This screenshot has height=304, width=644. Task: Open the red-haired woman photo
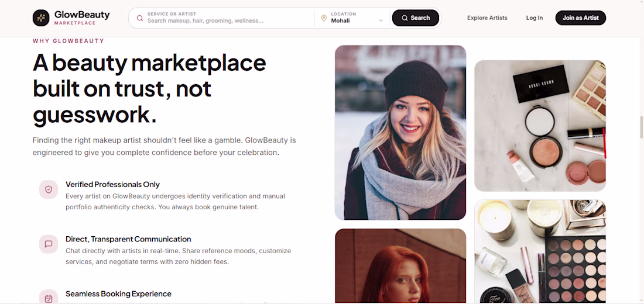(400, 266)
